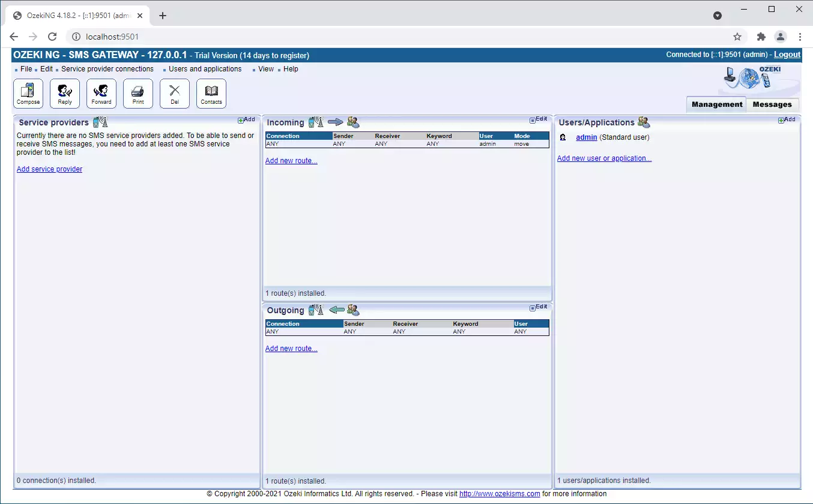
Task: Click the Incoming table Mode header
Action: [531, 136]
